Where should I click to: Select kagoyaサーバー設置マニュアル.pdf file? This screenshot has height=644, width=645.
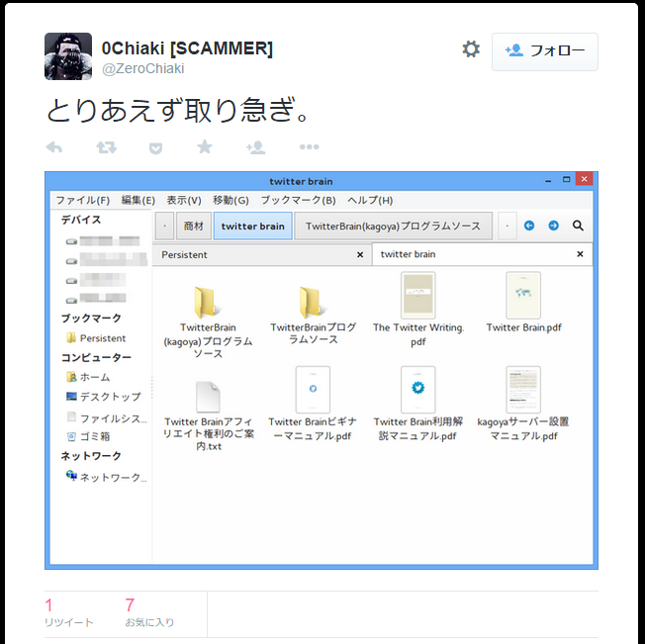click(523, 405)
